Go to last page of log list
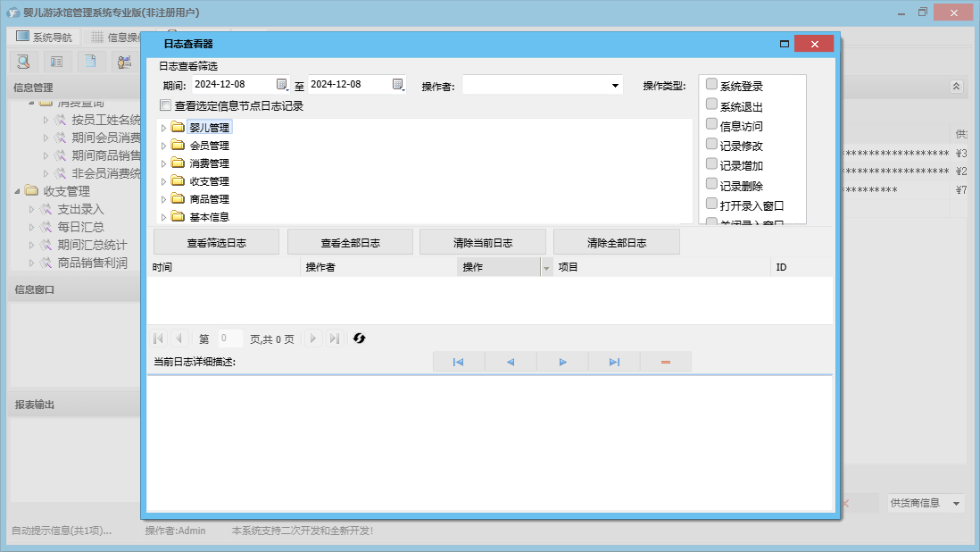 tap(335, 339)
